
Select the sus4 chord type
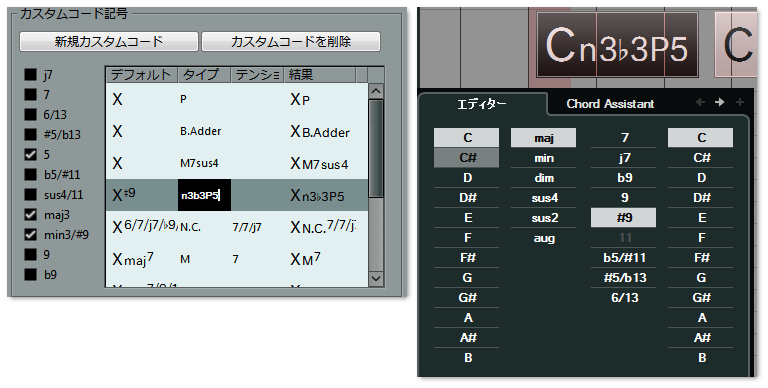(543, 198)
